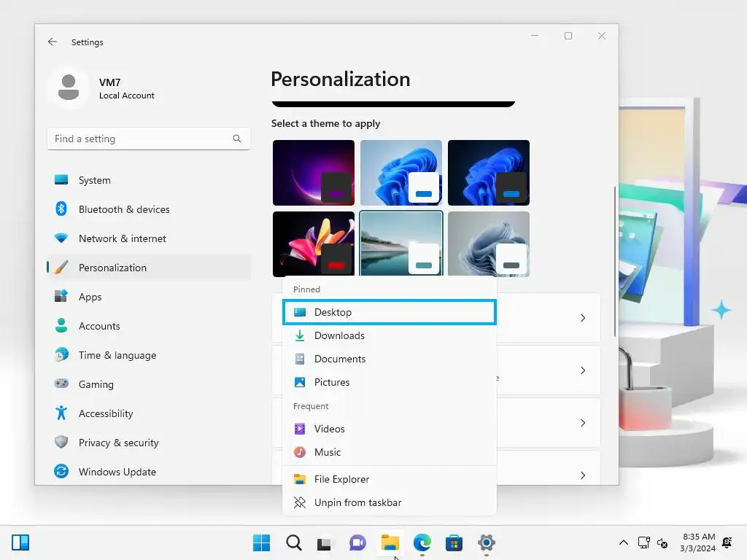This screenshot has height=560, width=747.
Task: Click the search magnifier in Find a setting
Action: tap(237, 139)
